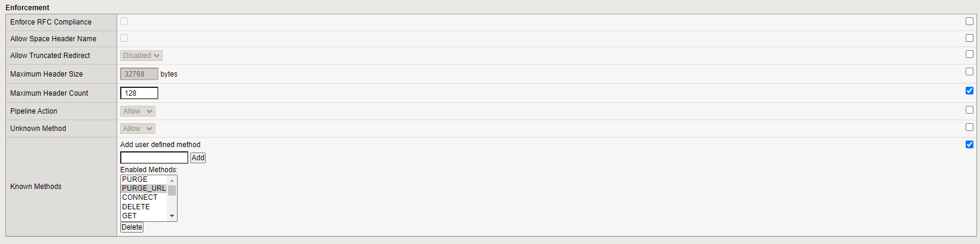Tick the Enforce RFC Compliance value checkbox

pyautogui.click(x=124, y=22)
